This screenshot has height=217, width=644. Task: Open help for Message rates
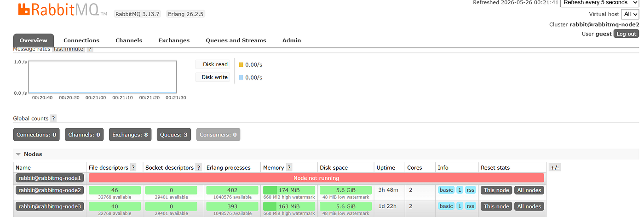[x=90, y=49]
